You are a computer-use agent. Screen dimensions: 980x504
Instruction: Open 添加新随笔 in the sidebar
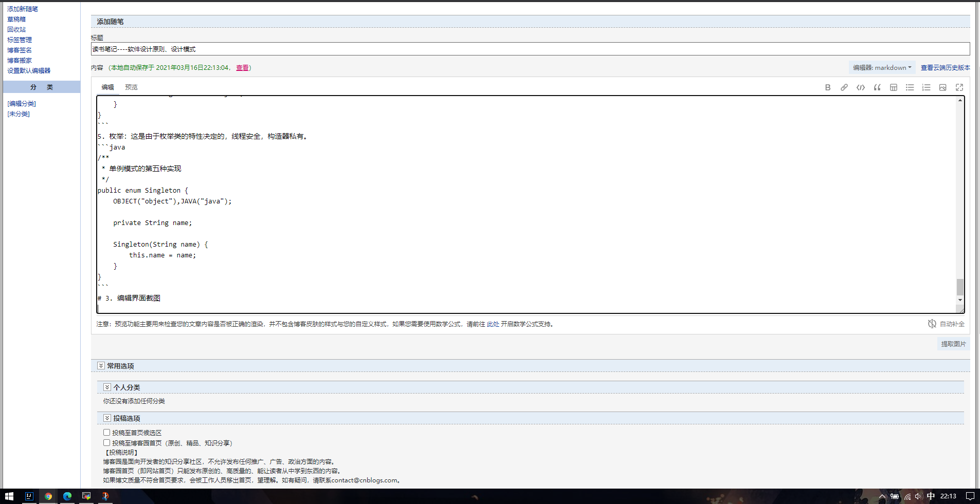coord(23,9)
